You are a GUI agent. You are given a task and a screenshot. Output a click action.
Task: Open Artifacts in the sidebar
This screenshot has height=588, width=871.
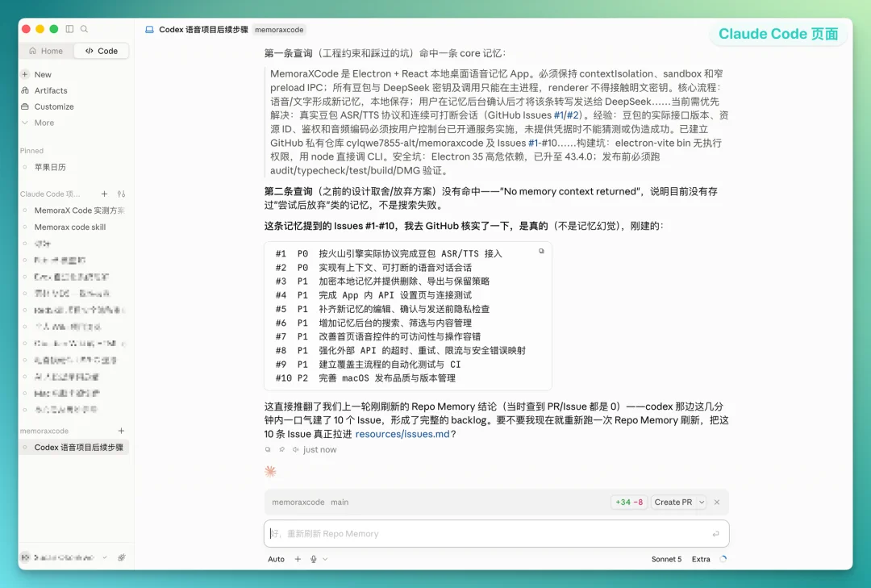point(51,90)
